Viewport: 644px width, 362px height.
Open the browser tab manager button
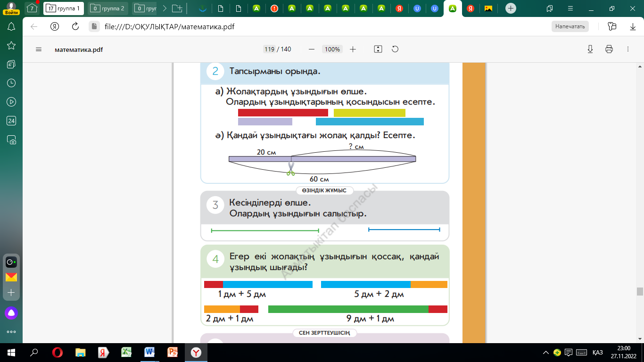(549, 8)
